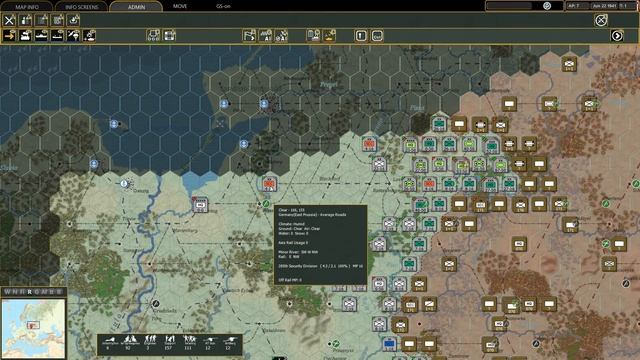Click the GS-on indicator in the top bar
640x360 pixels.
223,6
